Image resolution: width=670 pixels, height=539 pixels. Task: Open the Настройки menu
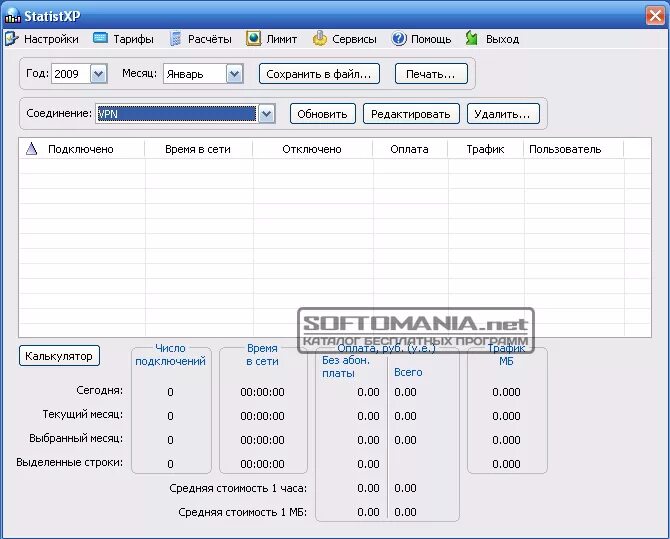coord(42,39)
